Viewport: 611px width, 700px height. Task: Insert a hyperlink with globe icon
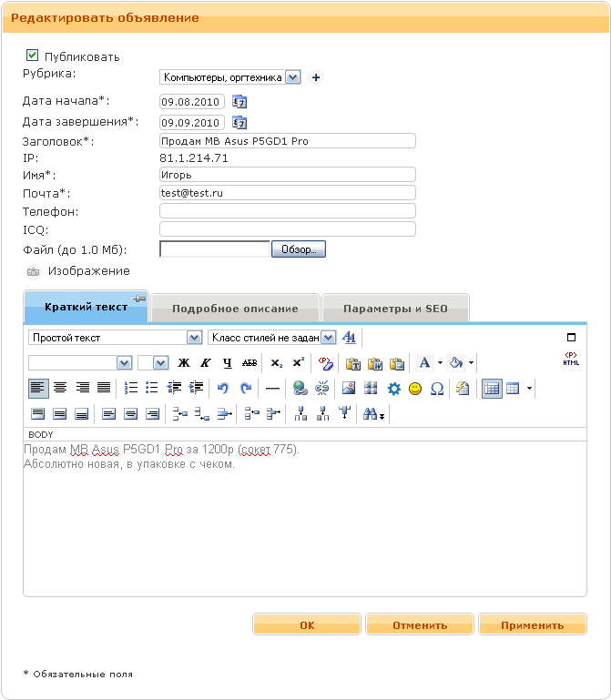[x=300, y=389]
